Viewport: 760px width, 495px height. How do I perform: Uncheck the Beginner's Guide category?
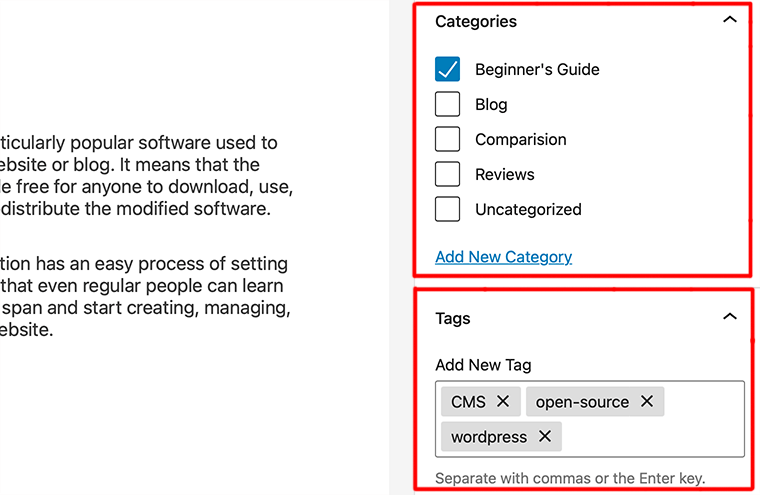point(448,69)
